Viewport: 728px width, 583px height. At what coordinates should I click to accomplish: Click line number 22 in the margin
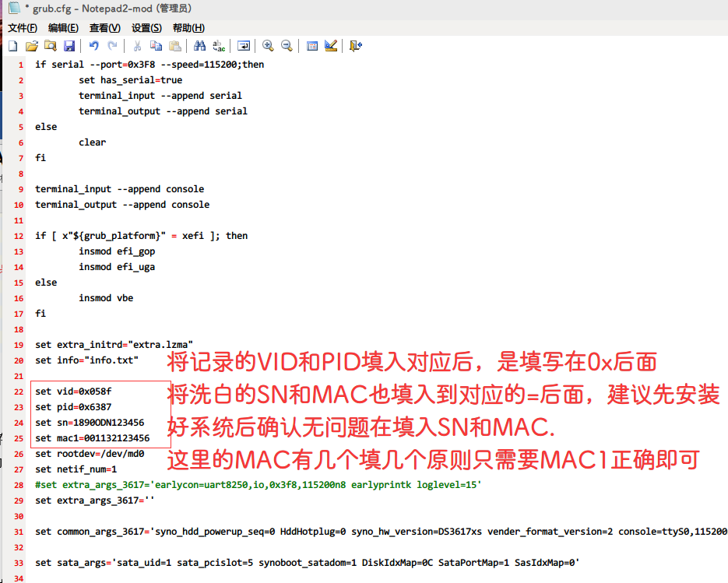pyautogui.click(x=19, y=392)
